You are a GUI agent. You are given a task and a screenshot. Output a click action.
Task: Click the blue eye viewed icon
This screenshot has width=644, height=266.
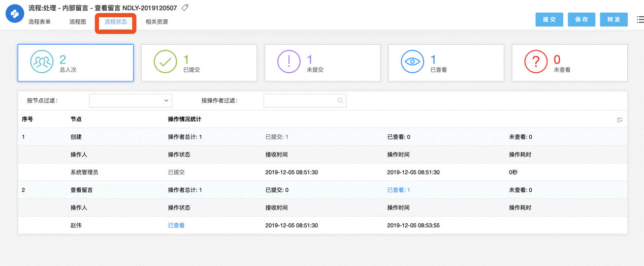pos(412,62)
